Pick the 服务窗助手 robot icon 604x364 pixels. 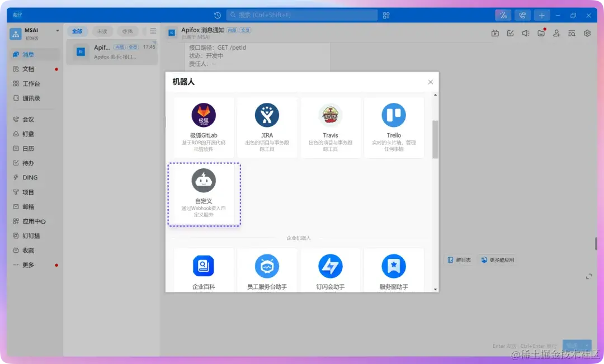coord(394,266)
